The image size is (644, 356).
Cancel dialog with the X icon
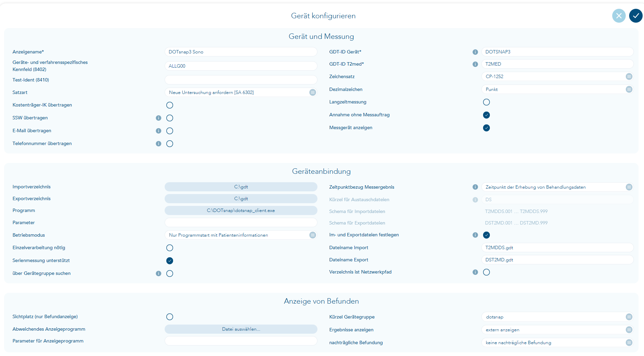coord(619,16)
